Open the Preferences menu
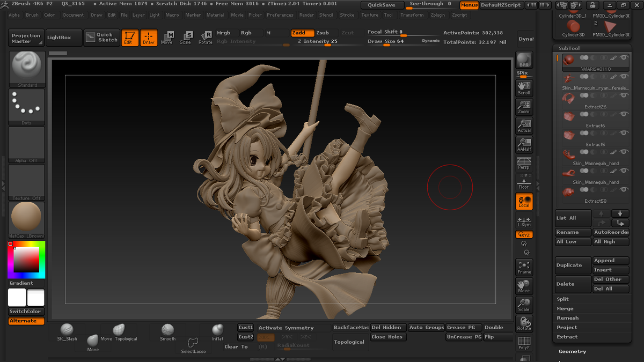This screenshot has width=644, height=362. [280, 15]
